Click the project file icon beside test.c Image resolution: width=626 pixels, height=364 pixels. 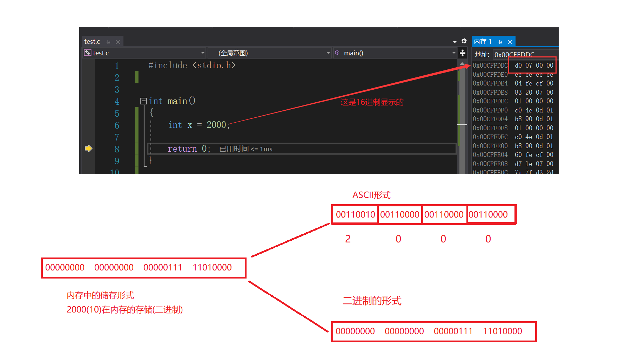point(88,53)
